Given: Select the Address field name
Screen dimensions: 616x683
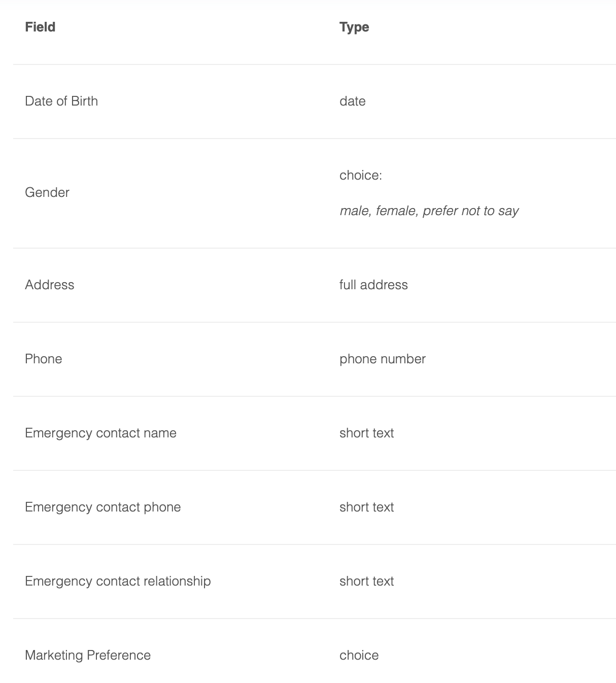Looking at the screenshot, I should (50, 285).
